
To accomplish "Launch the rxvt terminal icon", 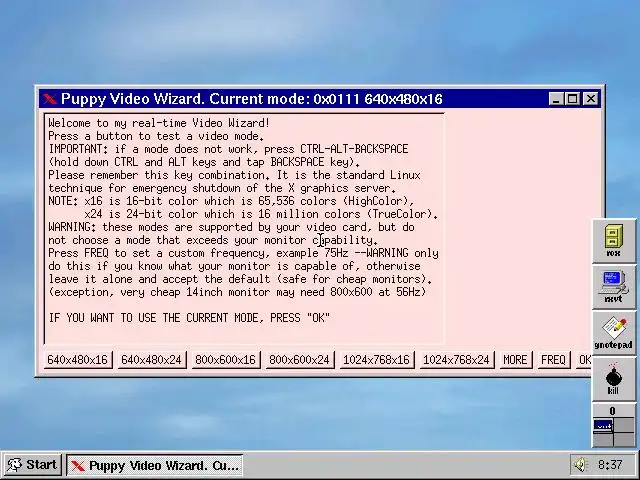I will pyautogui.click(x=613, y=287).
